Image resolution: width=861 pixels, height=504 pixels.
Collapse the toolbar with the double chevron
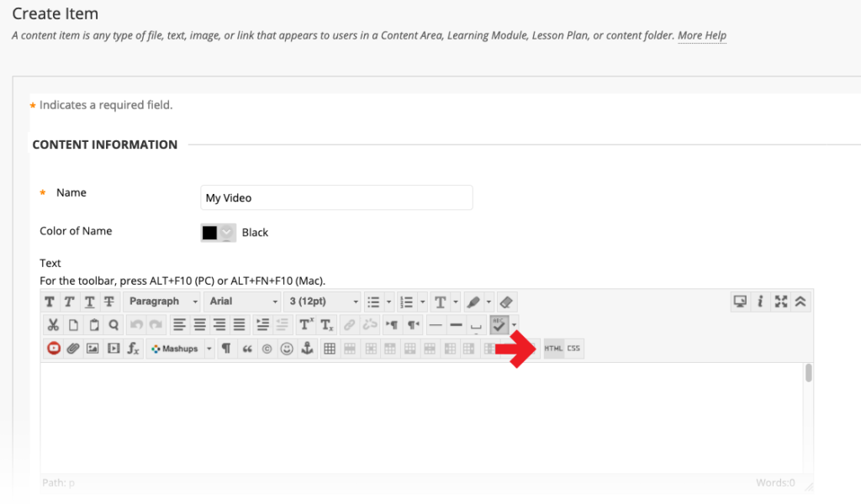coord(800,302)
